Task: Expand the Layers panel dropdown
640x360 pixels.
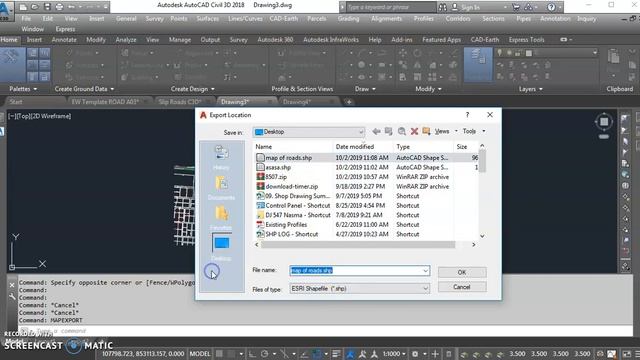Action: coord(531,89)
